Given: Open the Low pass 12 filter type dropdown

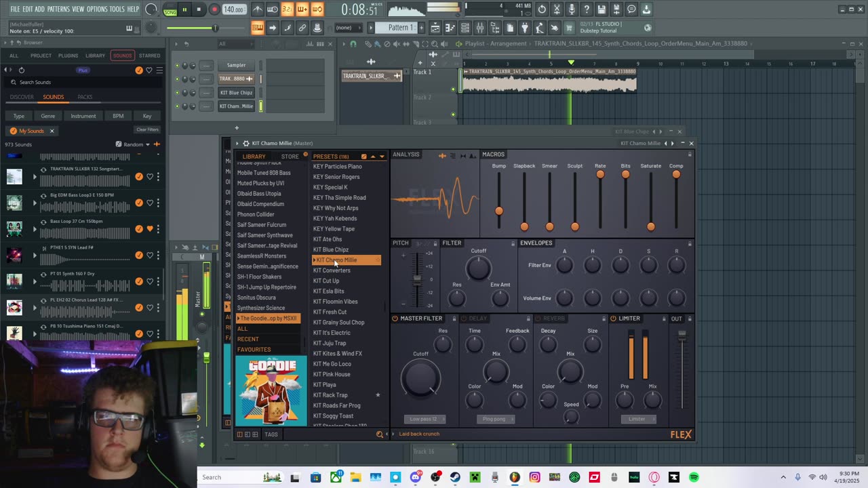Looking at the screenshot, I should coord(424,419).
